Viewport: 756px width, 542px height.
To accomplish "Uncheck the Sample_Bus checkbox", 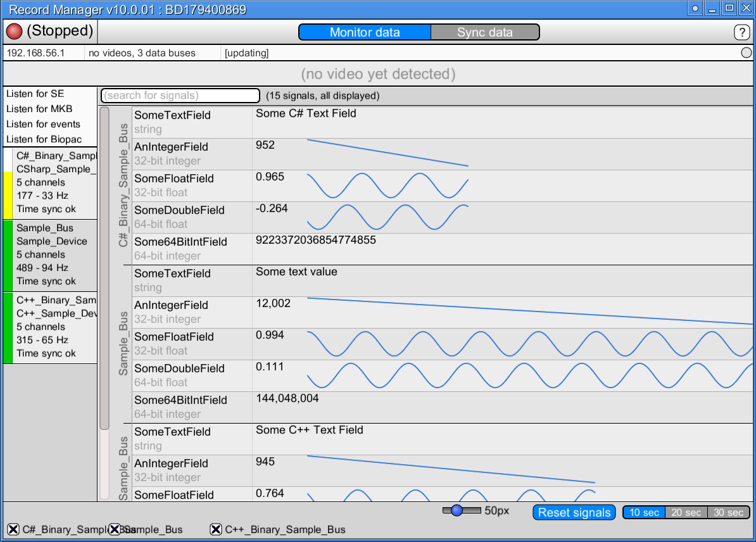I will 114,529.
